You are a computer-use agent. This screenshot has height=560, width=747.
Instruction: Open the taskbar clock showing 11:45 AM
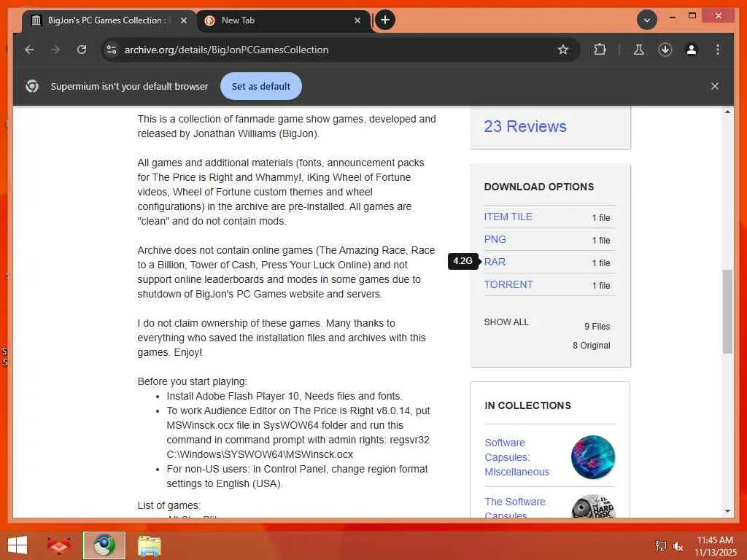pyautogui.click(x=715, y=545)
